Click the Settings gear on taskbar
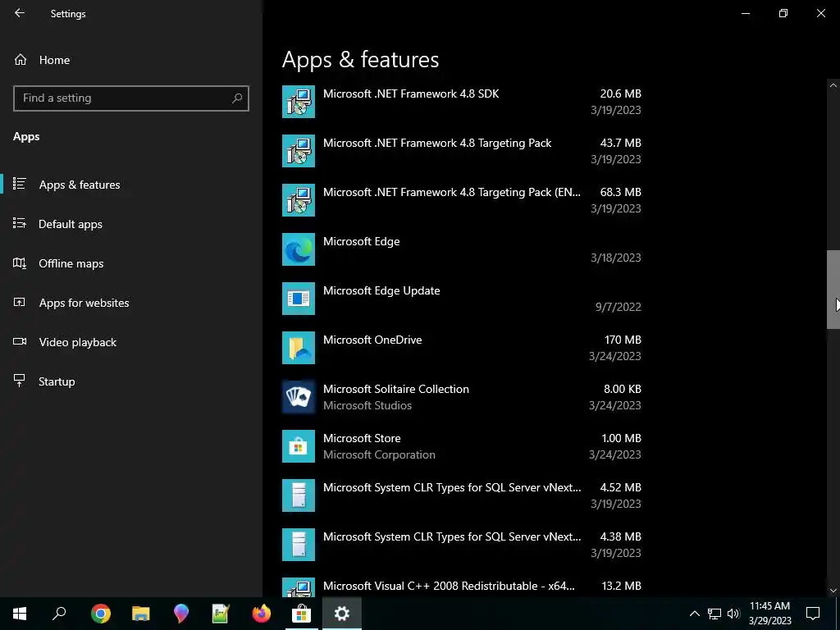 [342, 614]
